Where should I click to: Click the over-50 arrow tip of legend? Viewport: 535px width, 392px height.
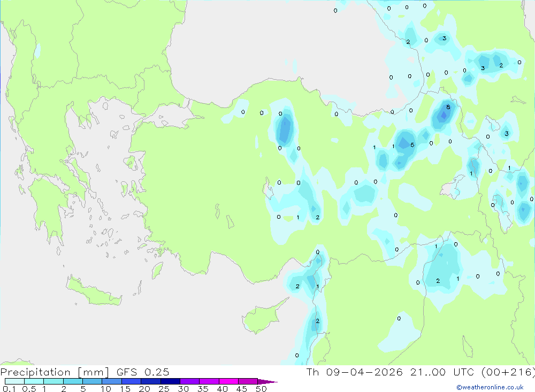pos(268,382)
